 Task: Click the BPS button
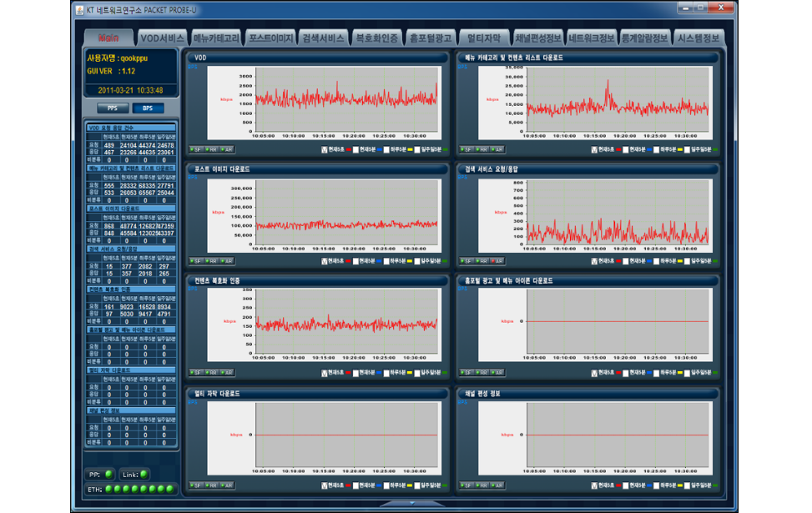coord(148,108)
